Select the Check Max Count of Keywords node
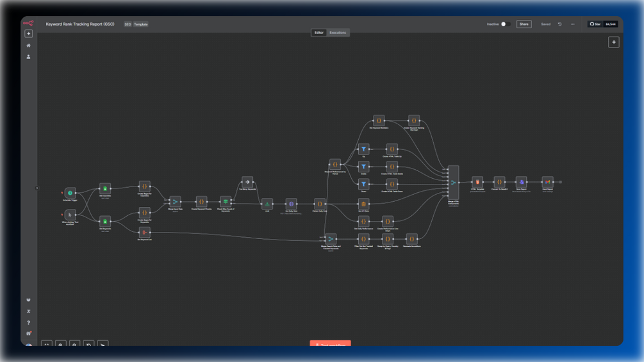 click(226, 202)
